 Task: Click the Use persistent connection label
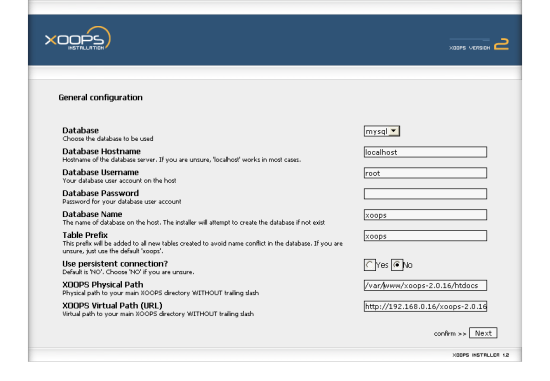(x=115, y=264)
